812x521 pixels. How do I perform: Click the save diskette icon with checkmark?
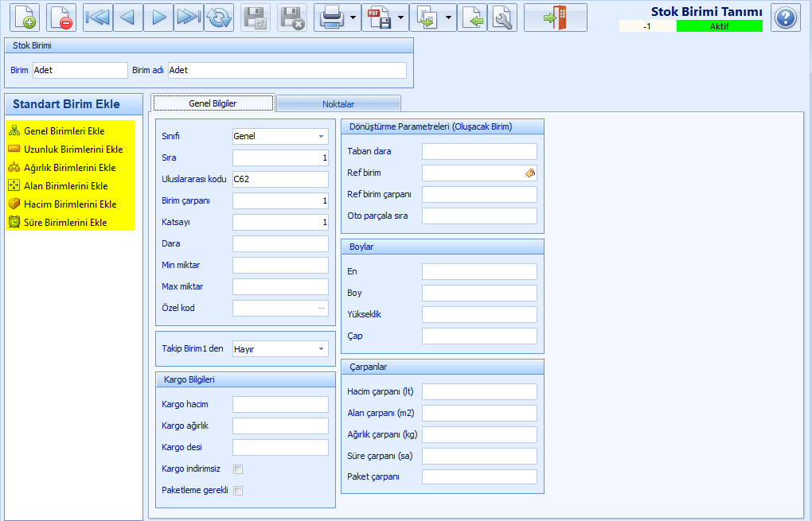tap(256, 17)
